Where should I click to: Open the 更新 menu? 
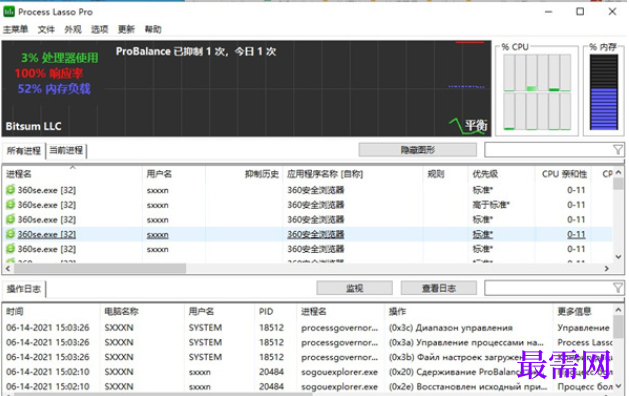[x=126, y=29]
